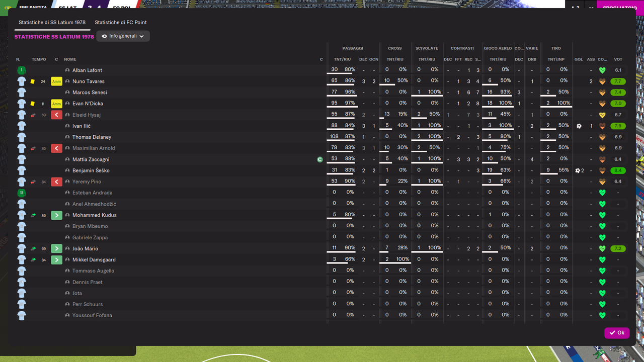Image resolution: width=644 pixels, height=362 pixels.
Task: Switch to Statistiche di SS Latium 1978 tab
Action: (x=52, y=23)
